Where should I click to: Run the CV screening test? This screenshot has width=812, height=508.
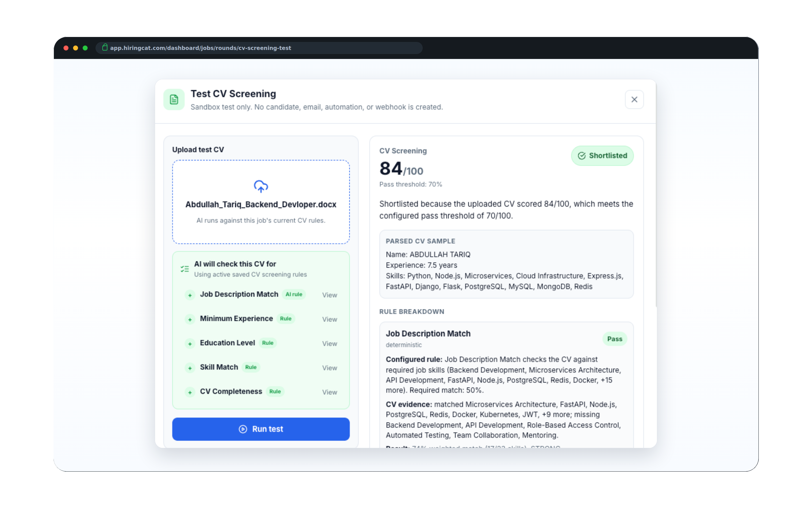point(261,429)
